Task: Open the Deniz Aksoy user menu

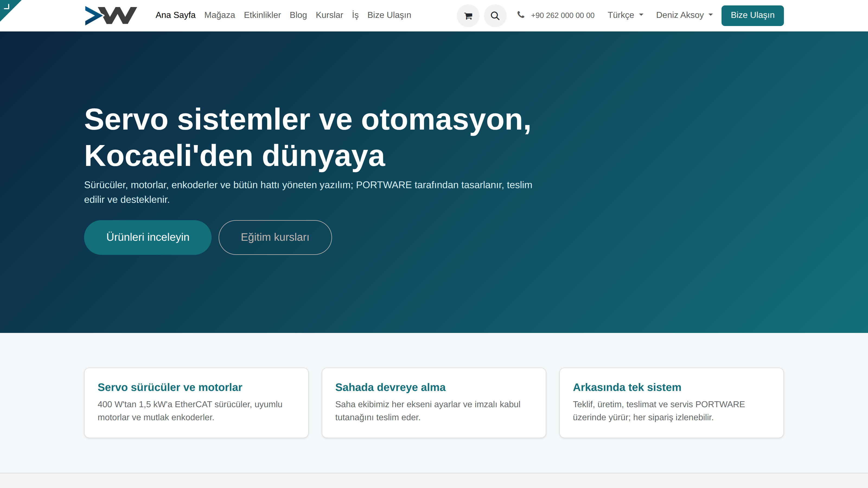Action: pyautogui.click(x=684, y=15)
